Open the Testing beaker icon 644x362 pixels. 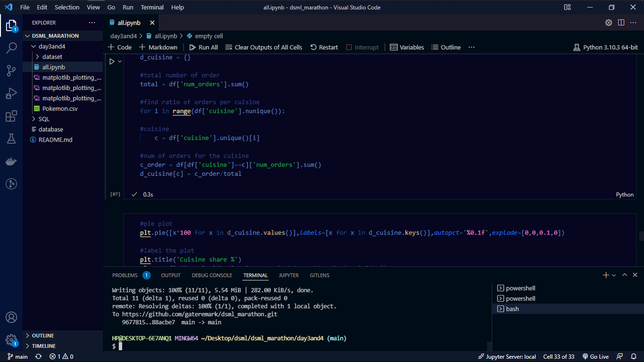click(11, 139)
